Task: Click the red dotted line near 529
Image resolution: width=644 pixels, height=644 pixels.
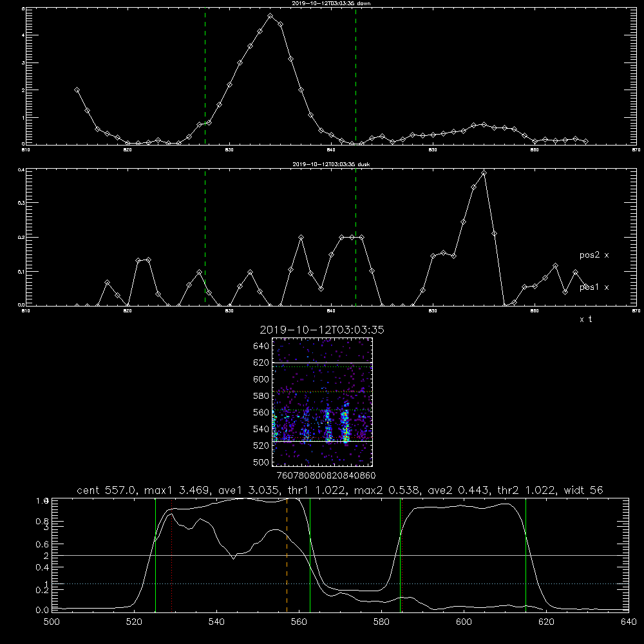Action: coord(172,555)
